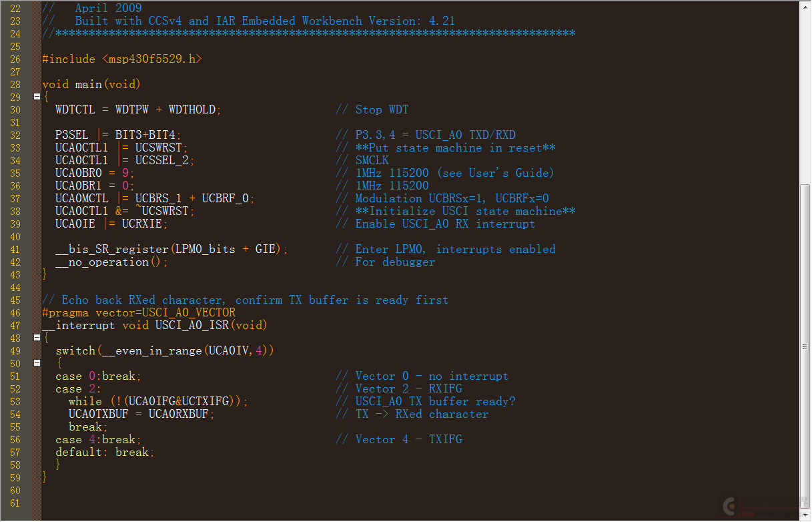
Task: Collapse the USCI_A0_ISR function fold marker
Action: pos(37,338)
